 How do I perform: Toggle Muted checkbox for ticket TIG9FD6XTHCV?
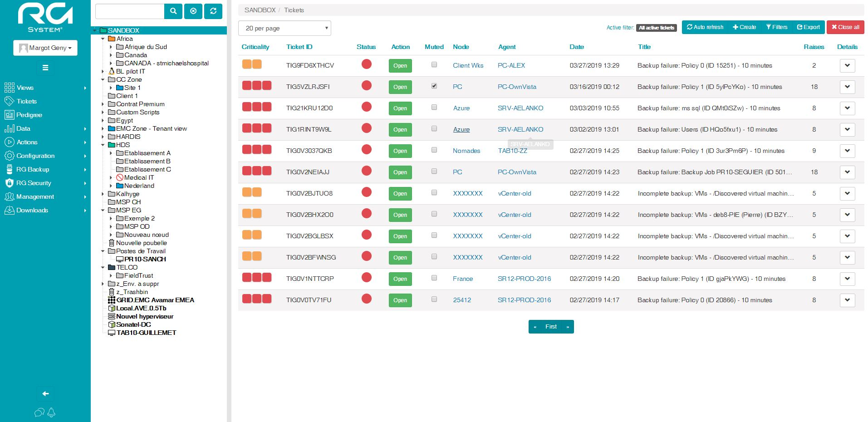click(x=434, y=65)
